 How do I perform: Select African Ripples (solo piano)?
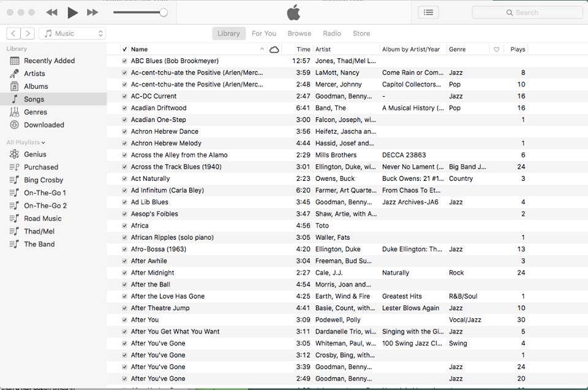click(172, 237)
